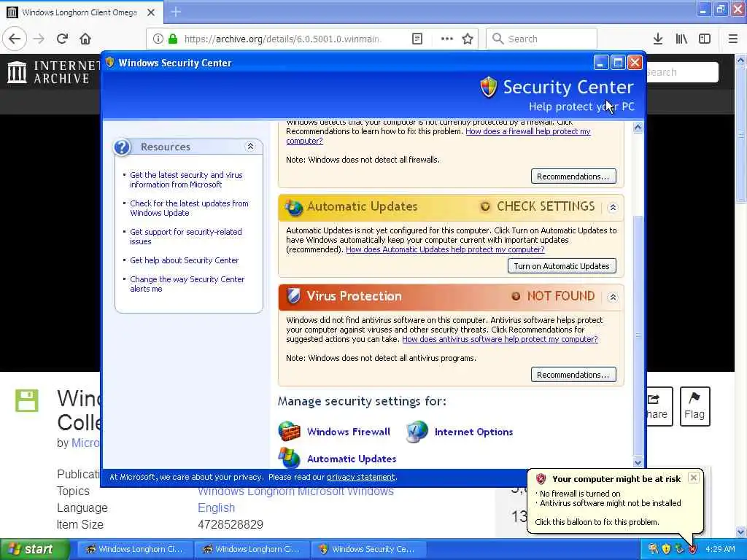The height and width of the screenshot is (560, 747).
Task: Click the green padlock security icon
Action: click(x=172, y=39)
